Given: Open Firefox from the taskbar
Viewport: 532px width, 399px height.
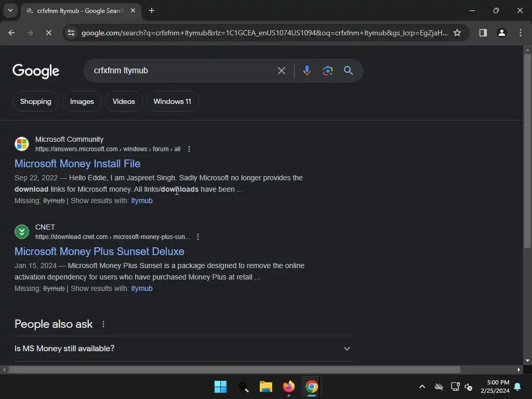Looking at the screenshot, I should click(x=289, y=387).
